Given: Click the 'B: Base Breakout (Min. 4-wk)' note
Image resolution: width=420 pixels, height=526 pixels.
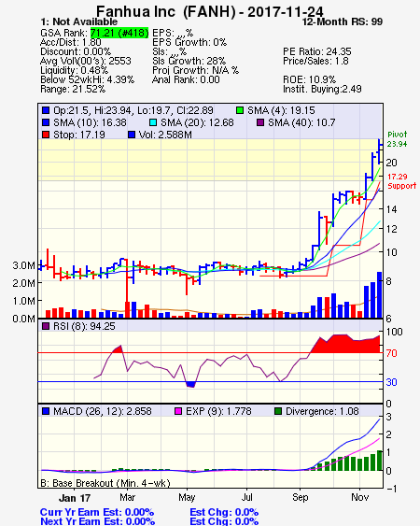Looking at the screenshot, I should click(105, 483).
